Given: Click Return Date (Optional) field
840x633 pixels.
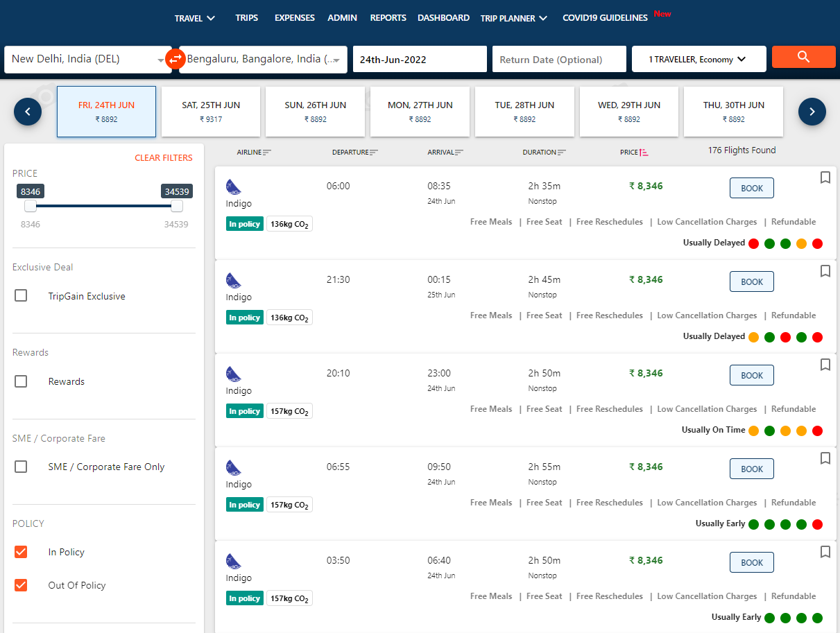Looking at the screenshot, I should [x=559, y=59].
